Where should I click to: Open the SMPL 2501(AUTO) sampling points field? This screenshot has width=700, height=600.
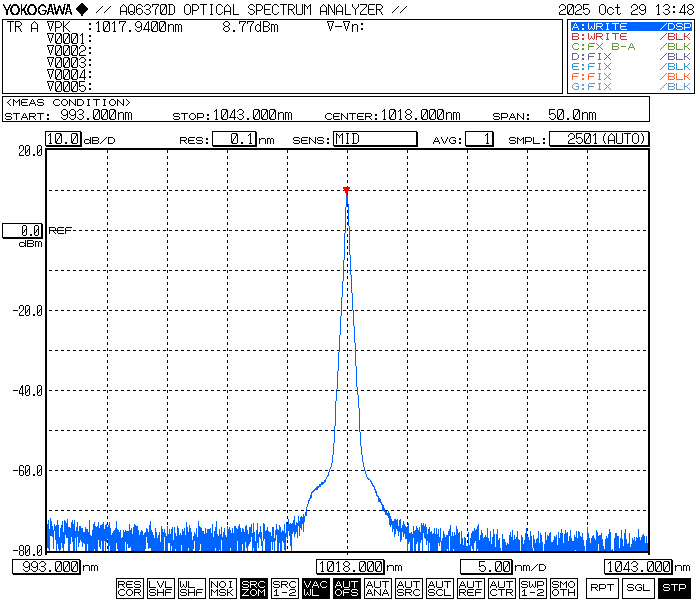[599, 139]
